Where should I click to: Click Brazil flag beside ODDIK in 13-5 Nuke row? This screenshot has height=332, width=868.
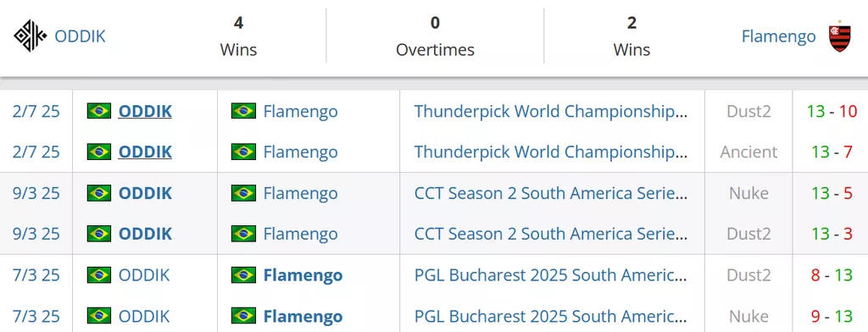click(99, 193)
